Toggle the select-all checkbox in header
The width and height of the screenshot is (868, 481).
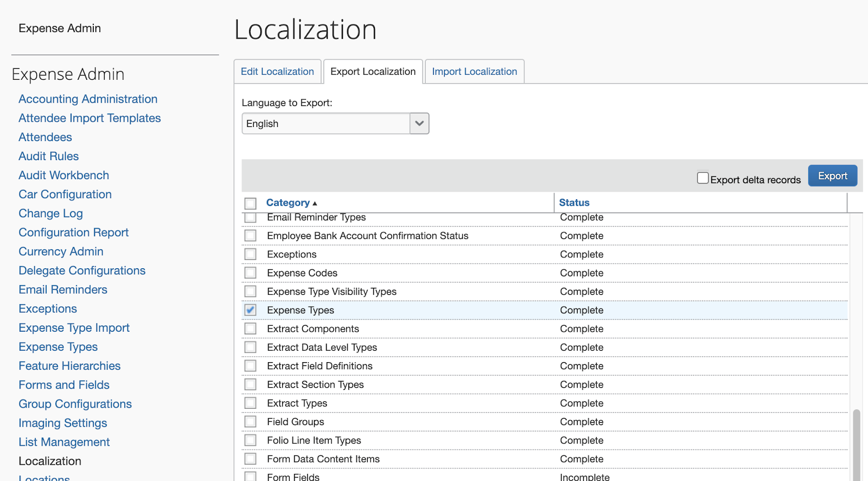250,204
